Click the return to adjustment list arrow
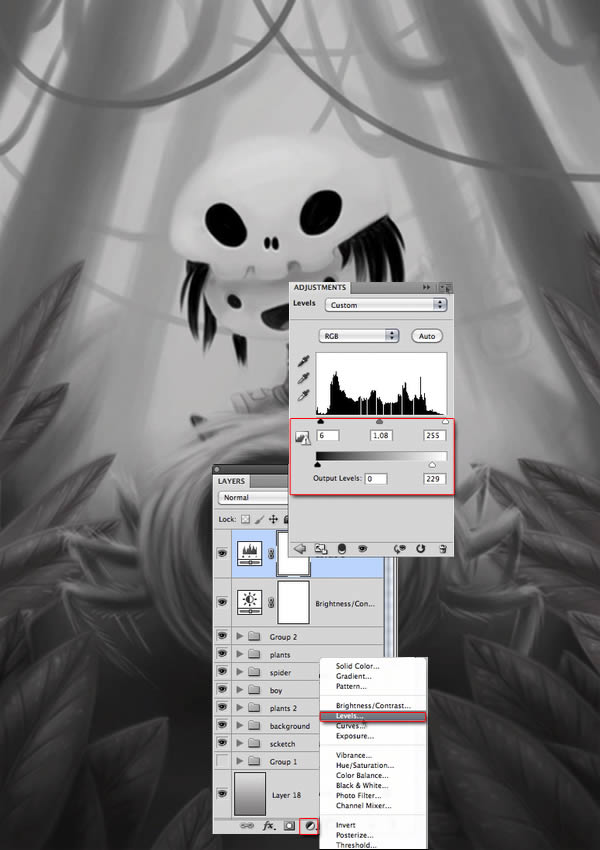 click(x=299, y=549)
